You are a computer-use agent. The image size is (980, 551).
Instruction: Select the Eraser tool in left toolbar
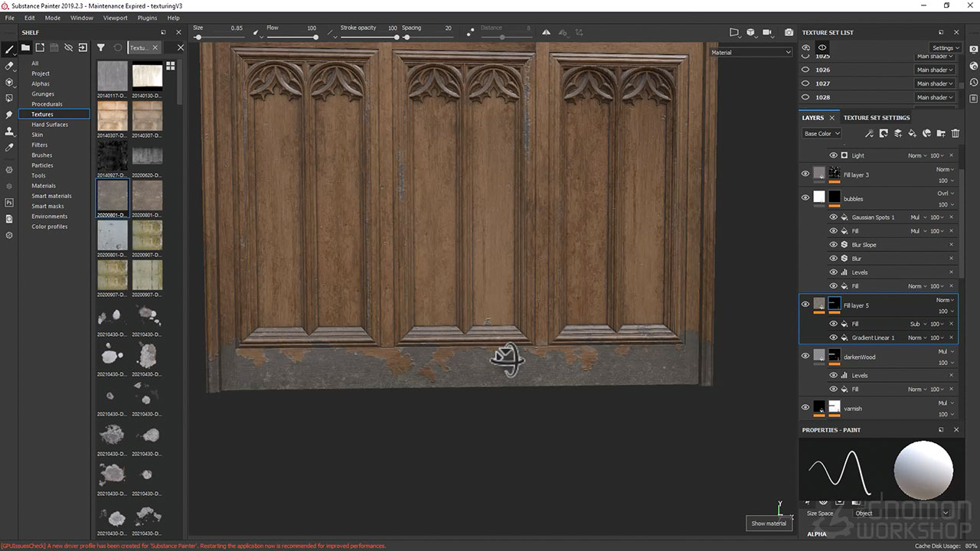(9, 66)
